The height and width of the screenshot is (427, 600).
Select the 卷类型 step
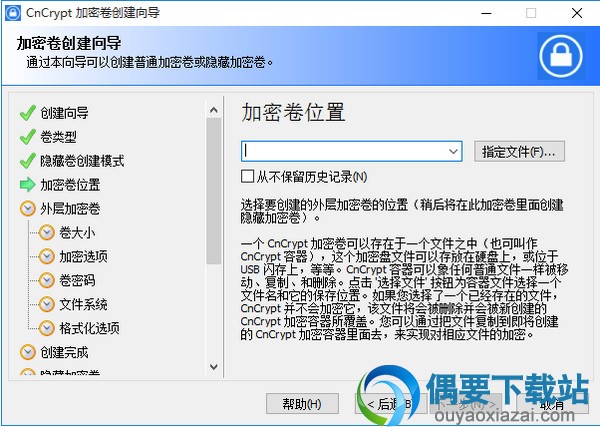click(x=58, y=137)
